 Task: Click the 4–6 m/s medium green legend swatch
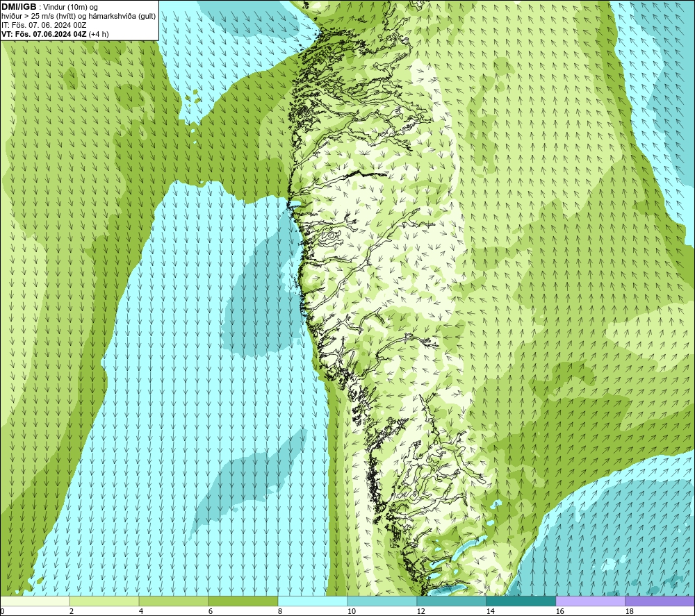pyautogui.click(x=174, y=601)
